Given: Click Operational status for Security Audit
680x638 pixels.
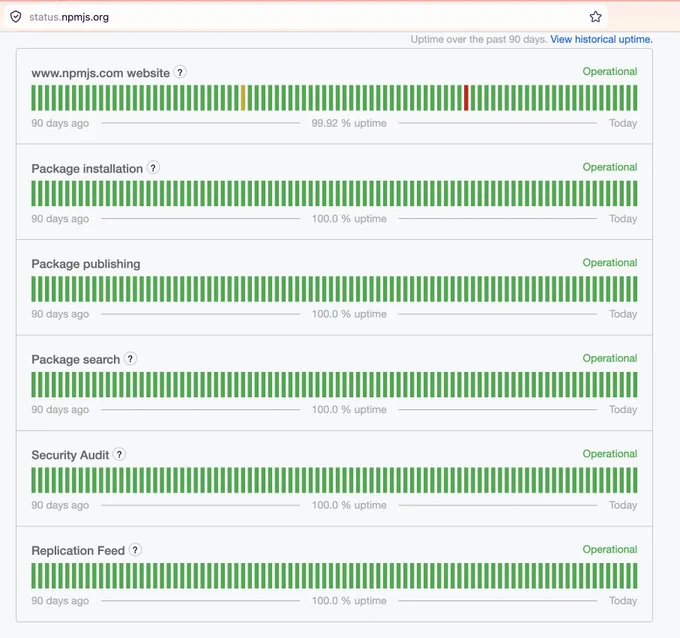Looking at the screenshot, I should 610,454.
